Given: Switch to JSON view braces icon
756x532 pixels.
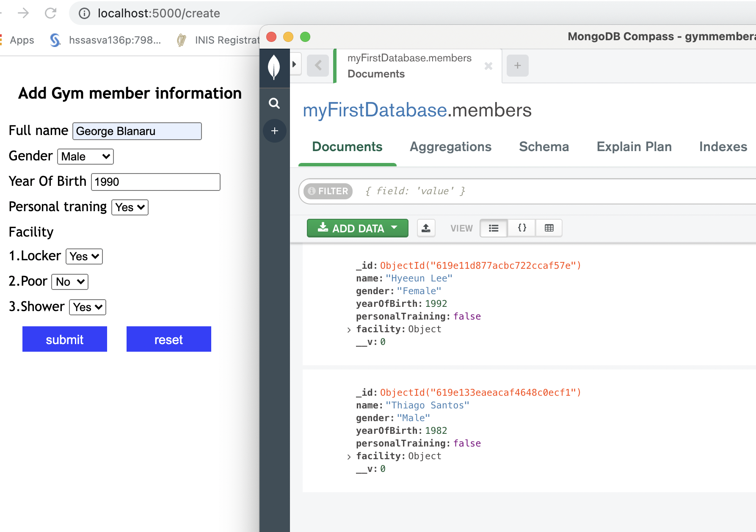Looking at the screenshot, I should coord(521,228).
